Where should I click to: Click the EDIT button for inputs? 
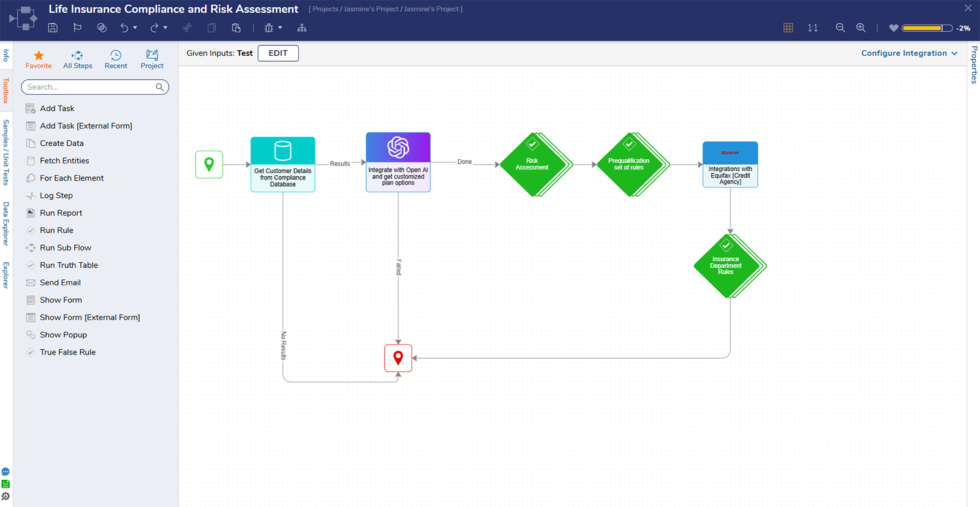pyautogui.click(x=278, y=53)
